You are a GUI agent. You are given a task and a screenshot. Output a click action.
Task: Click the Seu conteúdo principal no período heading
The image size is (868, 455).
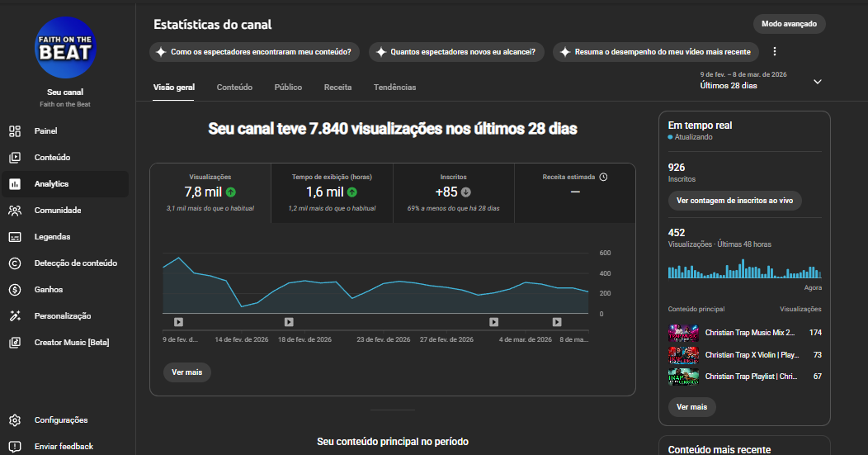pyautogui.click(x=393, y=442)
